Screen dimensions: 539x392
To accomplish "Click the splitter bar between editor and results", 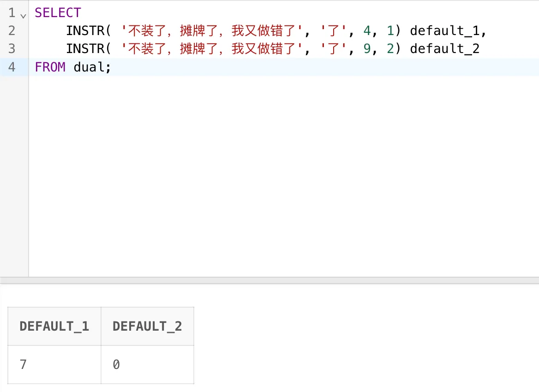I will pos(269,280).
